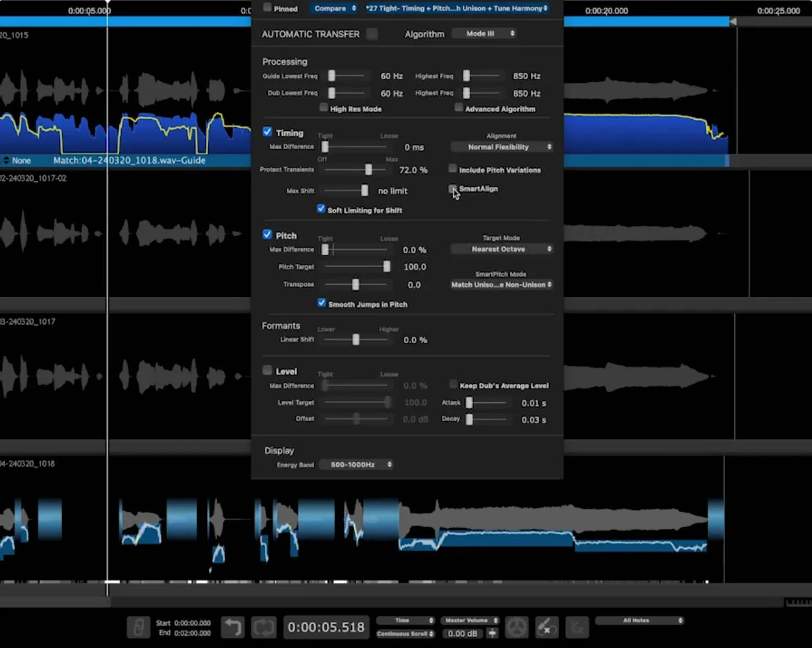This screenshot has height=648, width=812.
Task: Click the dimmed anchor icon in bottom toolbar
Action: (576, 627)
